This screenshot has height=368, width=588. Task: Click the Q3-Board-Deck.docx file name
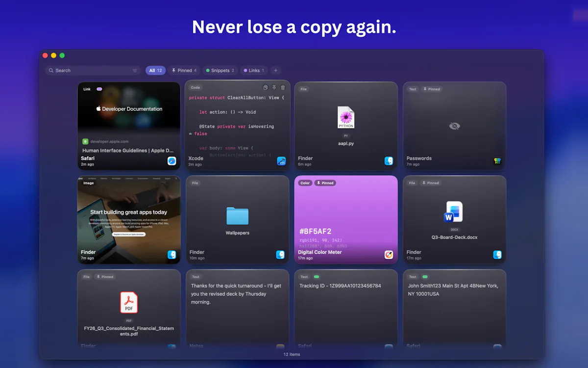tap(454, 237)
